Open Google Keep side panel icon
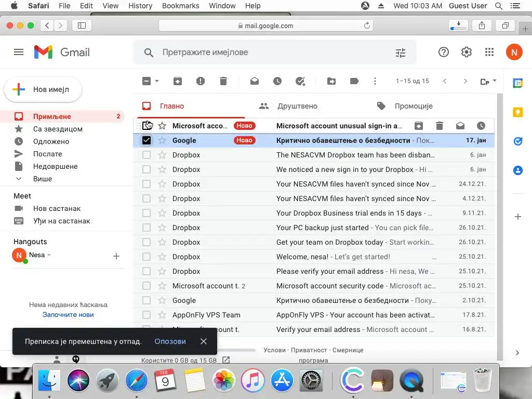 click(518, 112)
